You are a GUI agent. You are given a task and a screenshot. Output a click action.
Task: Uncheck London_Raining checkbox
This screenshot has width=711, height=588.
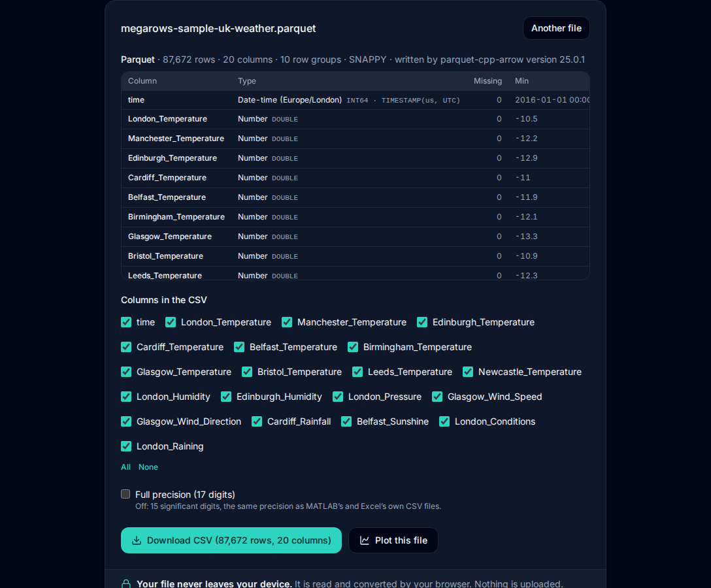[x=126, y=447]
